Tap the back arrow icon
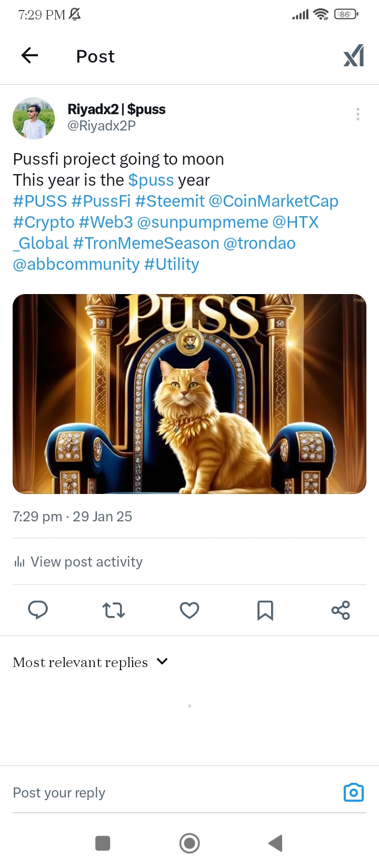 tap(29, 55)
